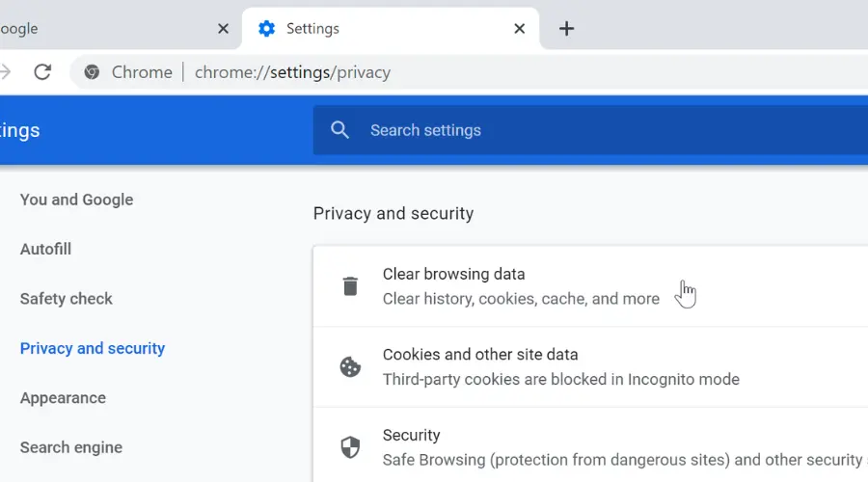Click the trash can icon

[350, 286]
